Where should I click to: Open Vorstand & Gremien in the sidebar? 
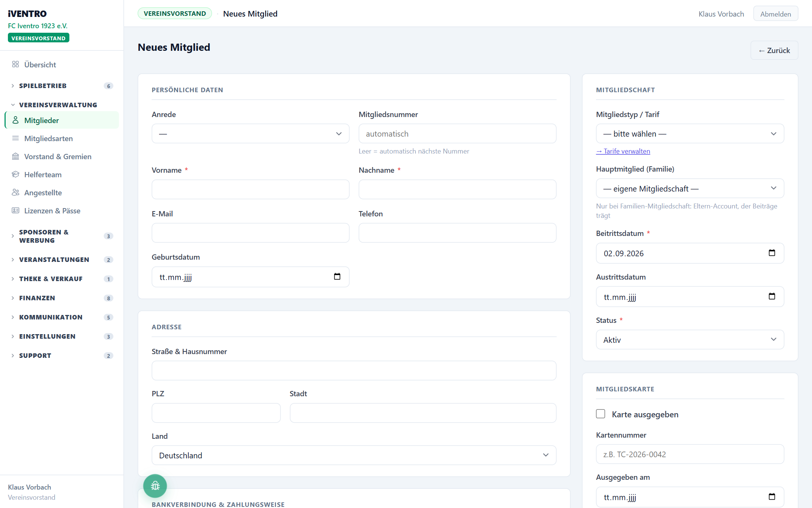62,156
